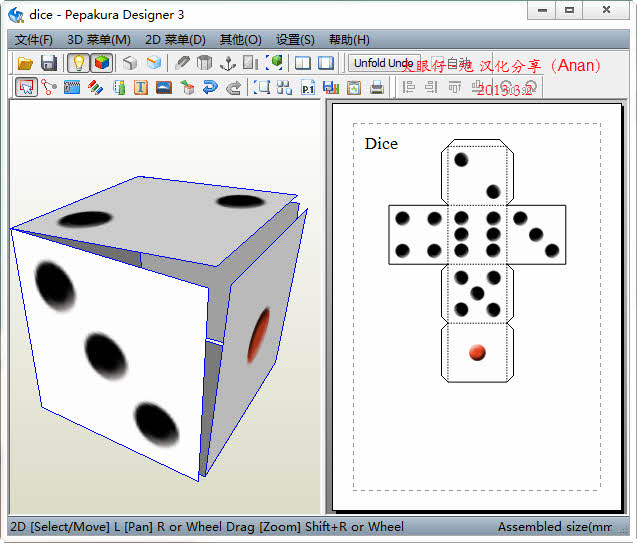Expand the 设置(S) settings menu

[295, 40]
